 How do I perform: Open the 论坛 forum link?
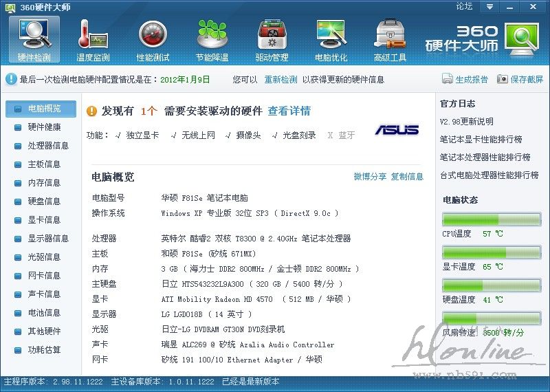(464, 7)
